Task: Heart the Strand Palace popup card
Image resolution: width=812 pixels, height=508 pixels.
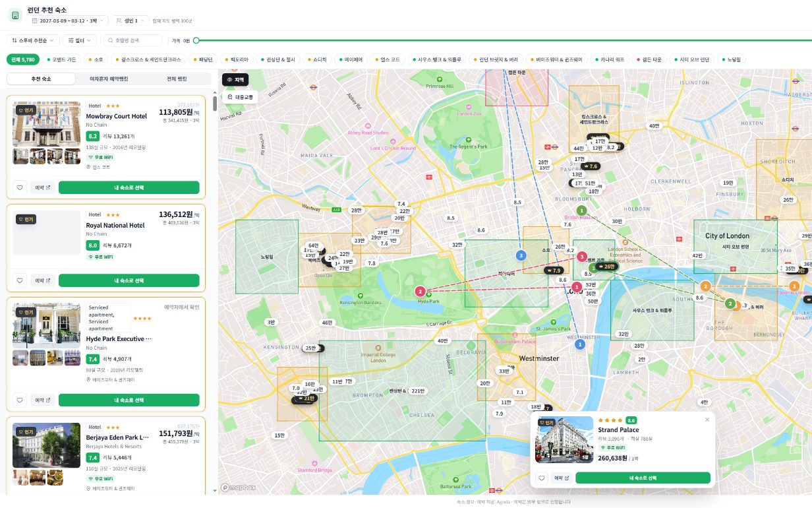Action: point(542,478)
